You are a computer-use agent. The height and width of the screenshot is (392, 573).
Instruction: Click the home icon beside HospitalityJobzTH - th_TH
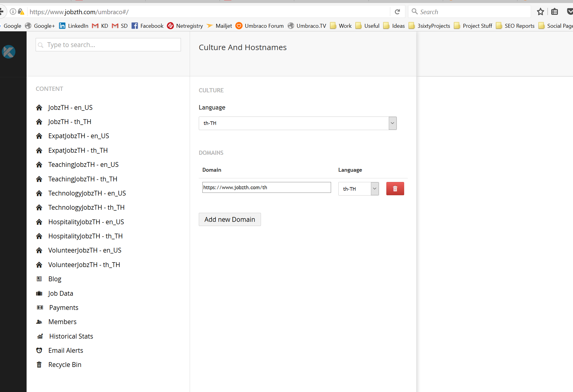pyautogui.click(x=39, y=236)
